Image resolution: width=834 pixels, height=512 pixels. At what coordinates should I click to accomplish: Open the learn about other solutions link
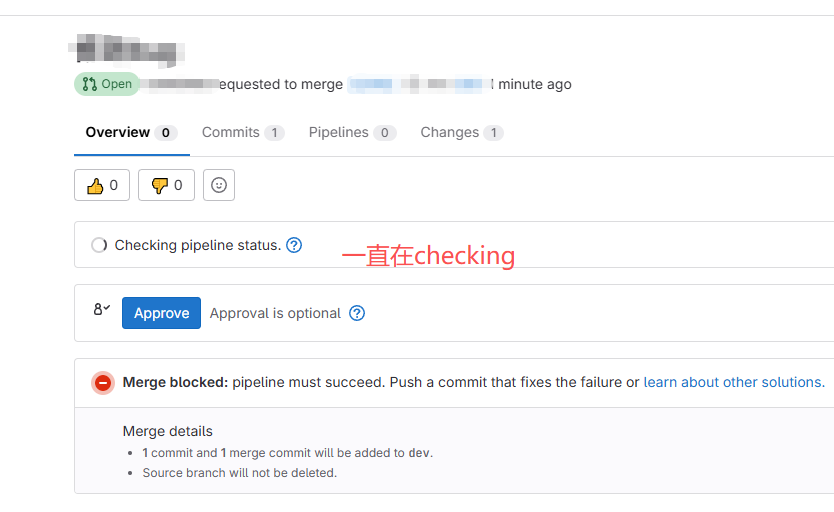point(733,382)
